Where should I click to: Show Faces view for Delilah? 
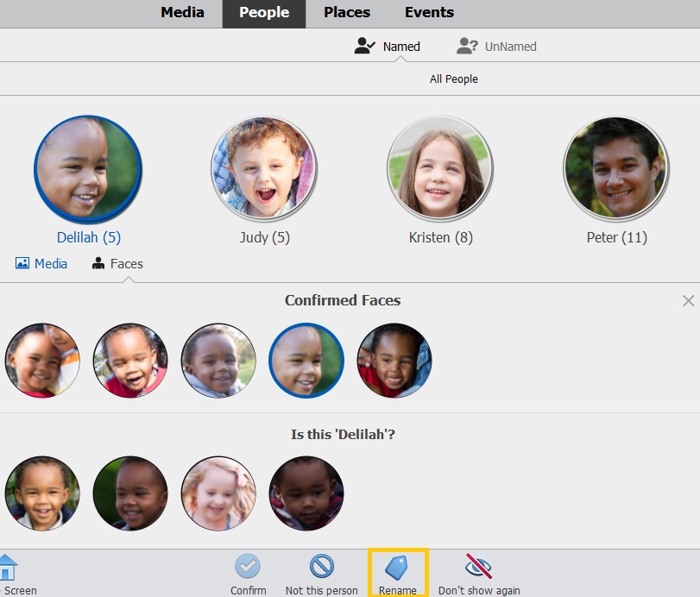point(117,264)
